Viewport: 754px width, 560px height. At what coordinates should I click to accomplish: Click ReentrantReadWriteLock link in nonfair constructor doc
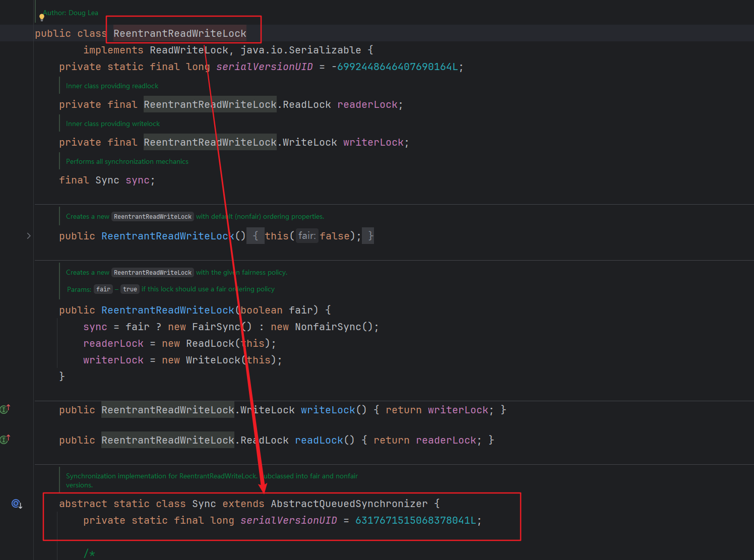(153, 217)
